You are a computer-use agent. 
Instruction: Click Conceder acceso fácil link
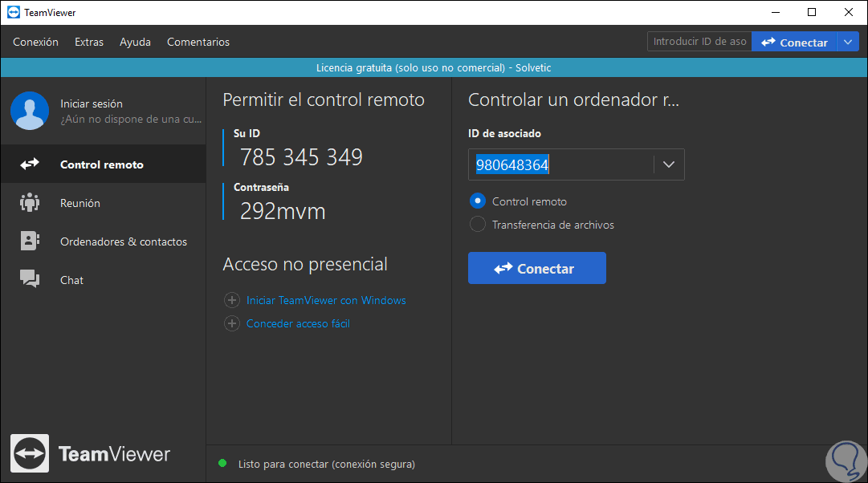298,323
